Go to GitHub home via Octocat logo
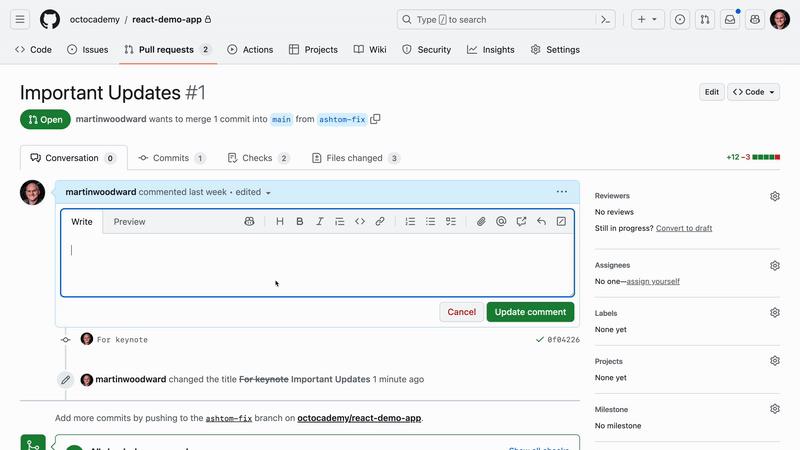 pos(49,19)
